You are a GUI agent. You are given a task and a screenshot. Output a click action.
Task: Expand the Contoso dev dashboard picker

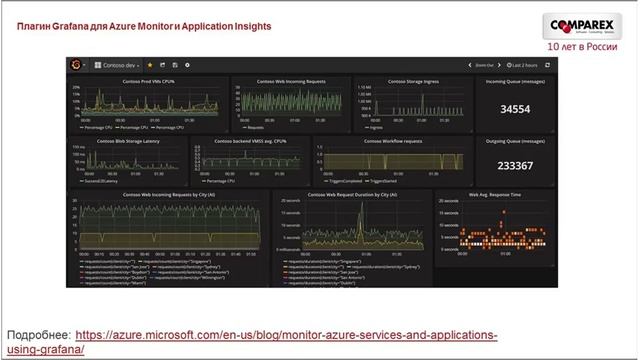[117, 65]
